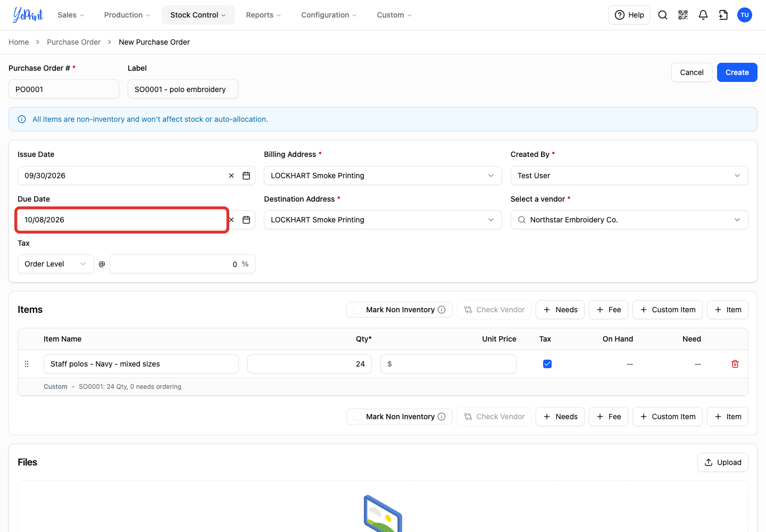766x532 pixels.
Task: Click the Unit Price field for Staff polos
Action: [x=448, y=364]
